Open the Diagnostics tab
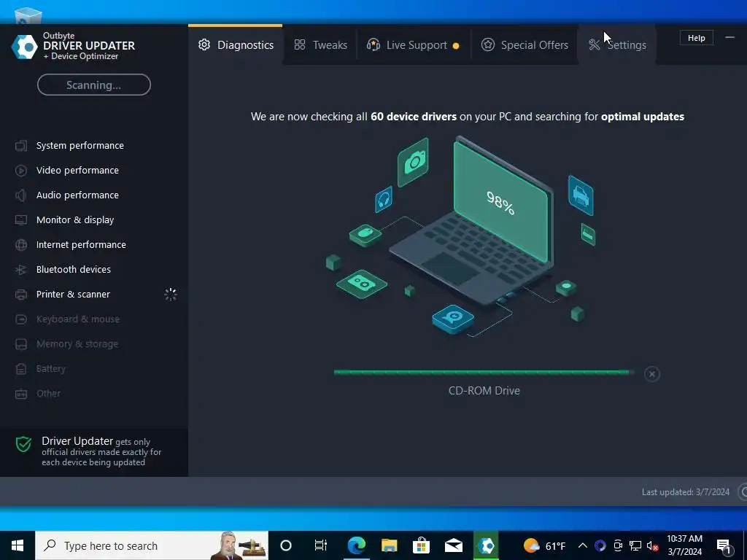Image resolution: width=747 pixels, height=560 pixels. pyautogui.click(x=236, y=44)
